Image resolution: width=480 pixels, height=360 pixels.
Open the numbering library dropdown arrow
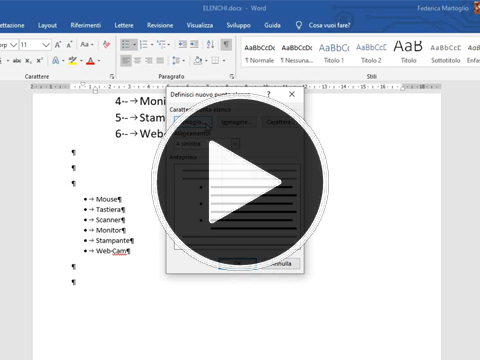152,44
